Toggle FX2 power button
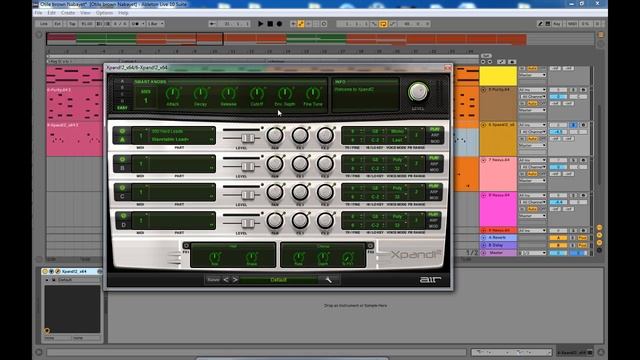The width and height of the screenshot is (640, 360). (370, 245)
